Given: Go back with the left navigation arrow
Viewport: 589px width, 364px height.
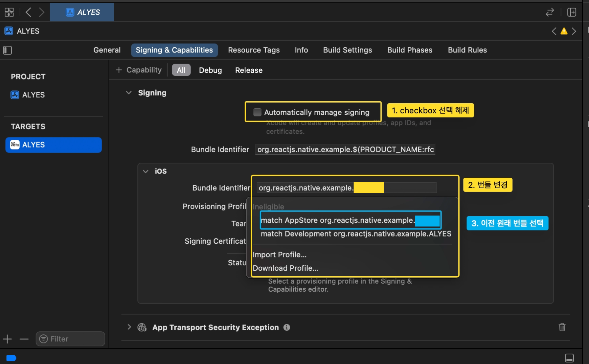Looking at the screenshot, I should click(29, 12).
